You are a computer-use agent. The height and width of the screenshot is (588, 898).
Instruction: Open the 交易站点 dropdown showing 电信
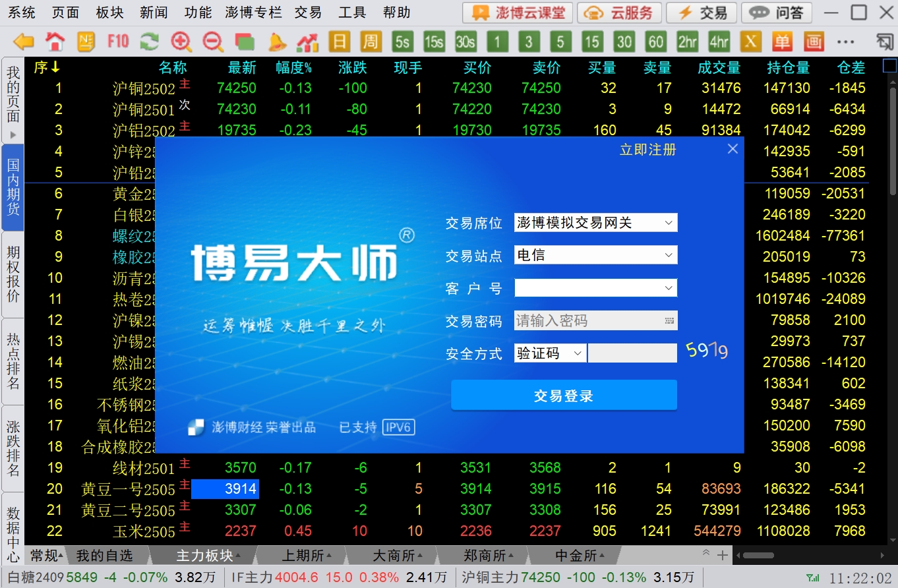point(669,255)
